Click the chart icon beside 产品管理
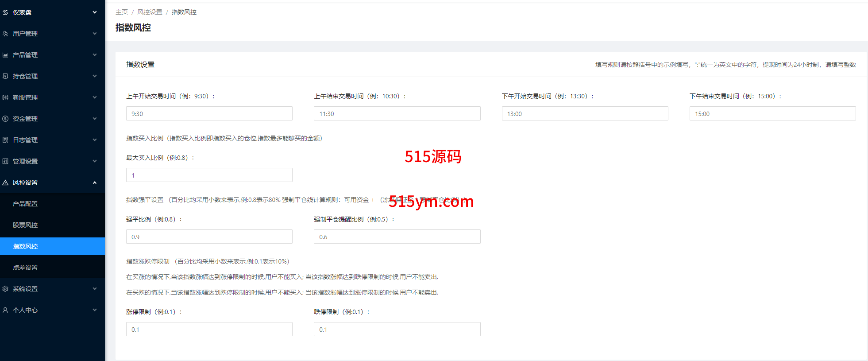Viewport: 868px width, 361px height. coord(5,55)
